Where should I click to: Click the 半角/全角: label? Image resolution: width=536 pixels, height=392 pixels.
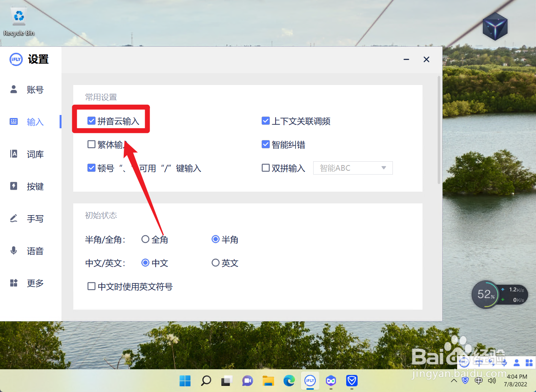click(x=105, y=239)
